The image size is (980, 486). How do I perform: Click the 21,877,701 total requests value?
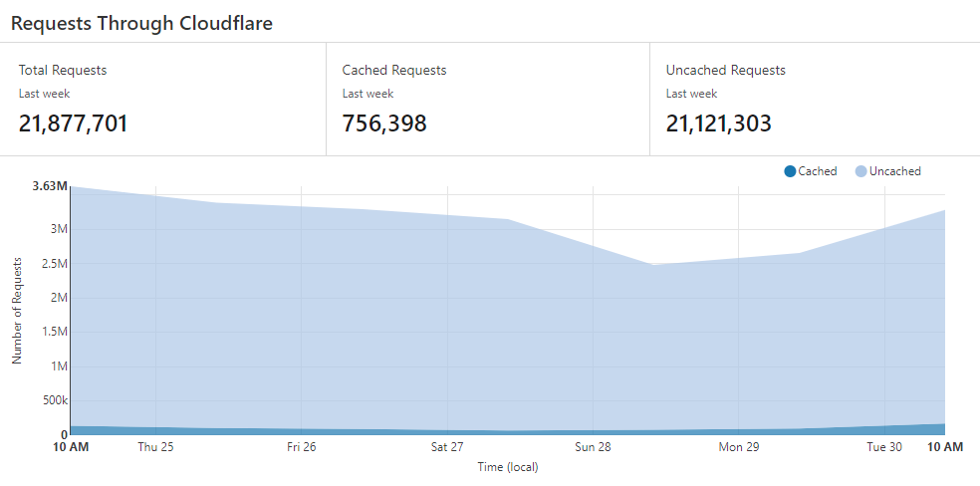[74, 123]
